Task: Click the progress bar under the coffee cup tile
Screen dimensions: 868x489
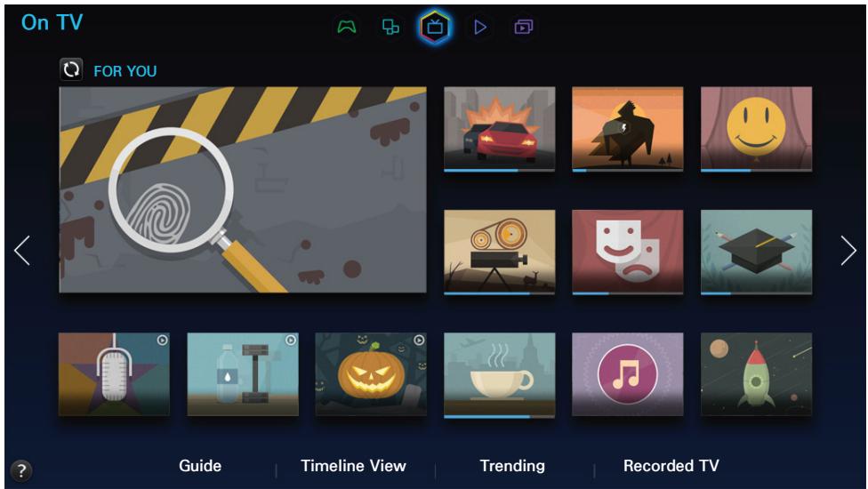Action: coord(486,416)
